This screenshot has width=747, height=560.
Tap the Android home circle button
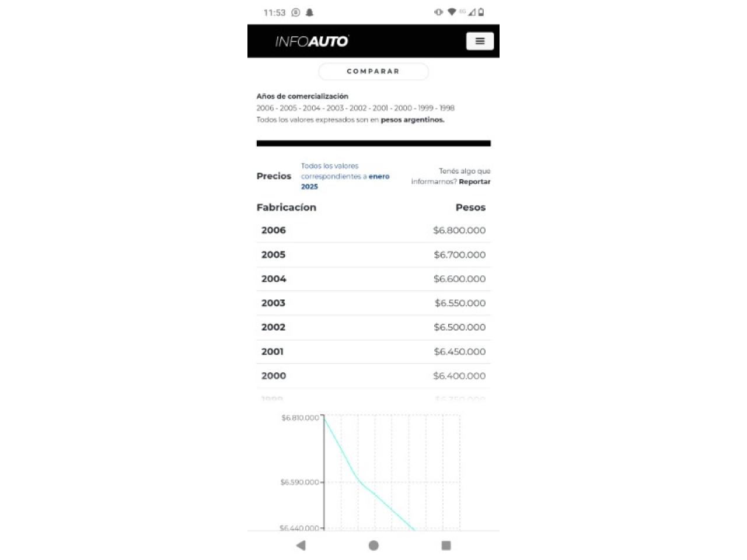(373, 545)
